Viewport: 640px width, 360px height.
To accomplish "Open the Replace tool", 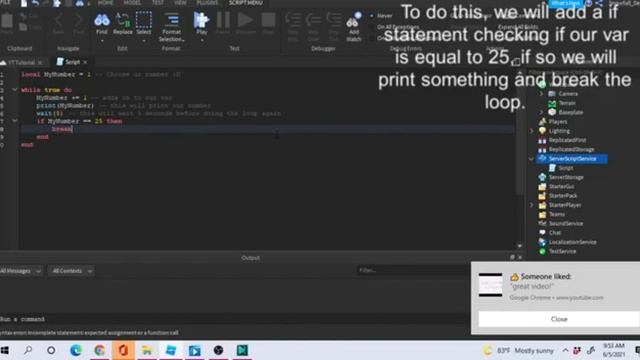I will 122,23.
